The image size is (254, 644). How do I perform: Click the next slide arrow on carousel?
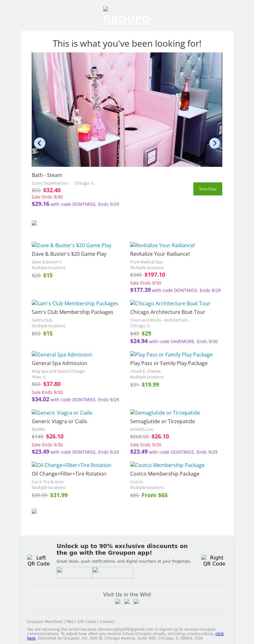[x=215, y=143]
